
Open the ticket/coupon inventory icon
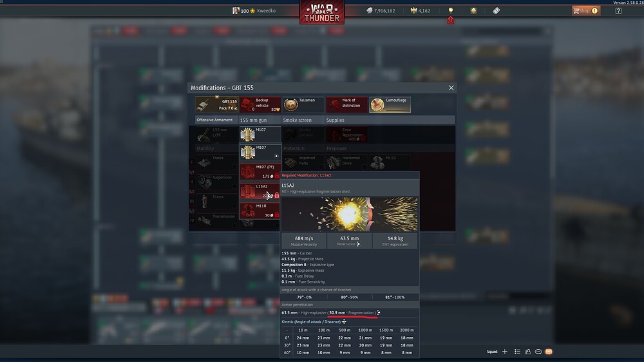pos(496,11)
